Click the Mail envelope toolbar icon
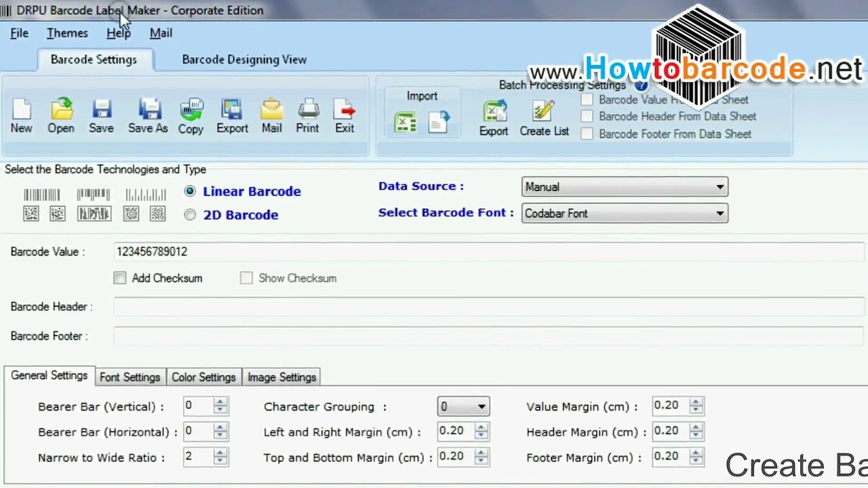This screenshot has height=488, width=868. pos(272,110)
